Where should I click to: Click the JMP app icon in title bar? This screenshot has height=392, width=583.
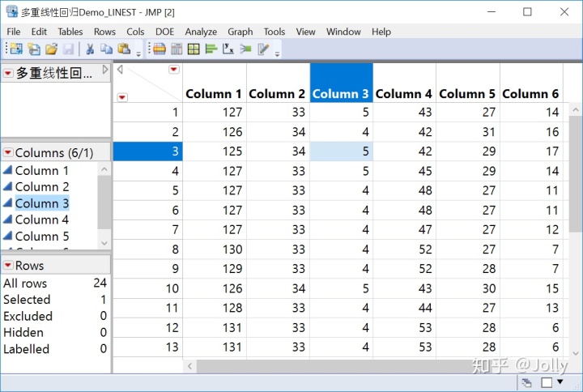click(x=12, y=11)
